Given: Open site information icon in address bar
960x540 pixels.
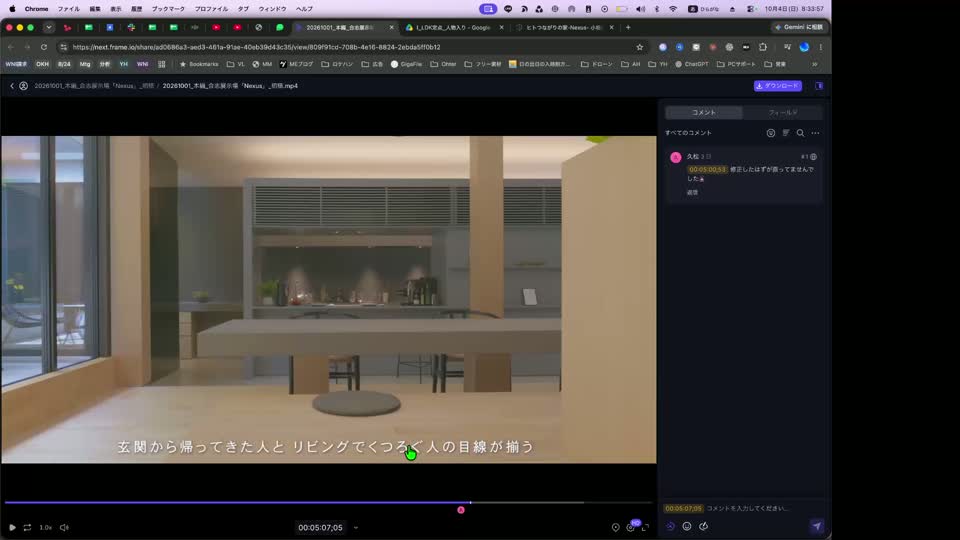Looking at the screenshot, I should tap(64, 47).
